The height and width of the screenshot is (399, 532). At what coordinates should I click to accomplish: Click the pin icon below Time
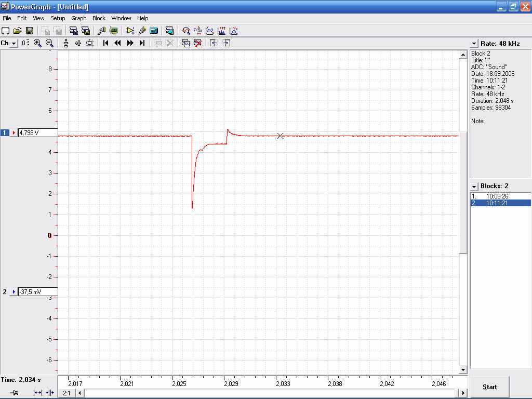14,393
